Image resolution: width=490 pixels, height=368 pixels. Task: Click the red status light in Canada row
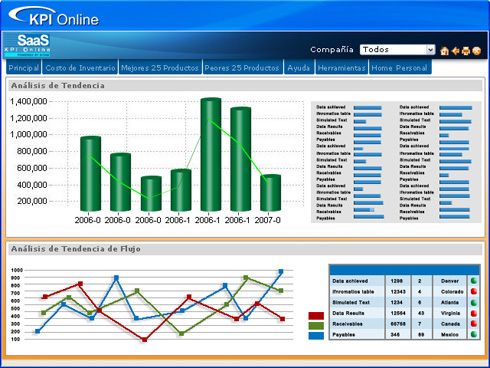[474, 324]
